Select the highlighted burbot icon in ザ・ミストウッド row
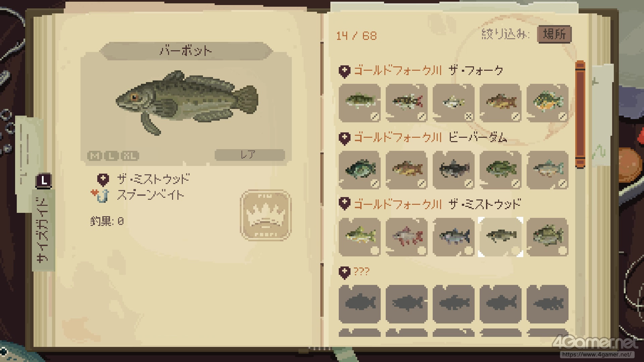The width and height of the screenshot is (644, 362). pyautogui.click(x=500, y=237)
